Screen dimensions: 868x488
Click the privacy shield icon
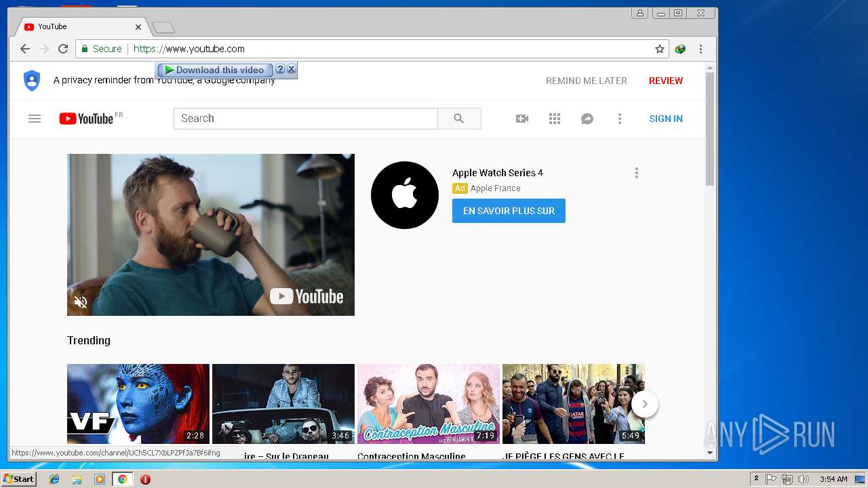click(x=32, y=80)
